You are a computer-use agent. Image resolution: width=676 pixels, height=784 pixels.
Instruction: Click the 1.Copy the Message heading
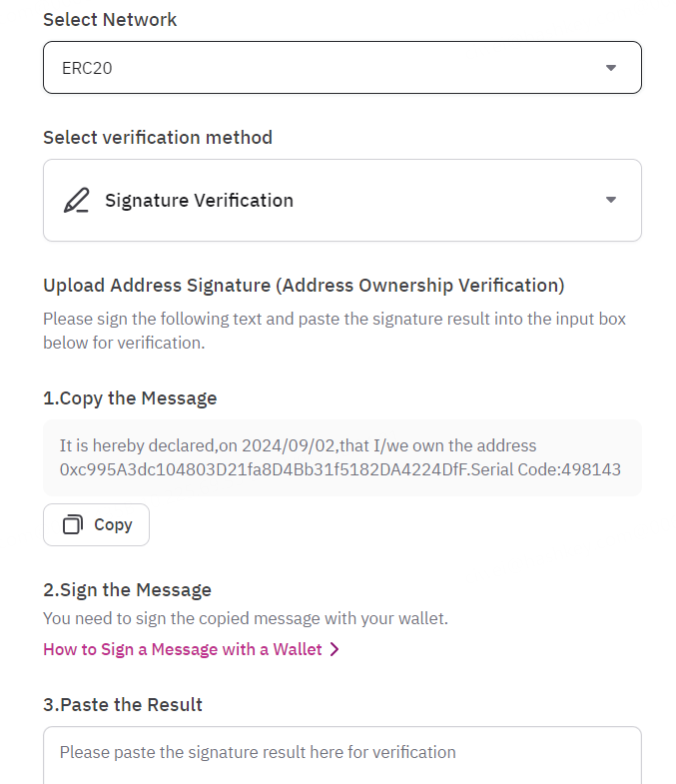pyautogui.click(x=130, y=398)
